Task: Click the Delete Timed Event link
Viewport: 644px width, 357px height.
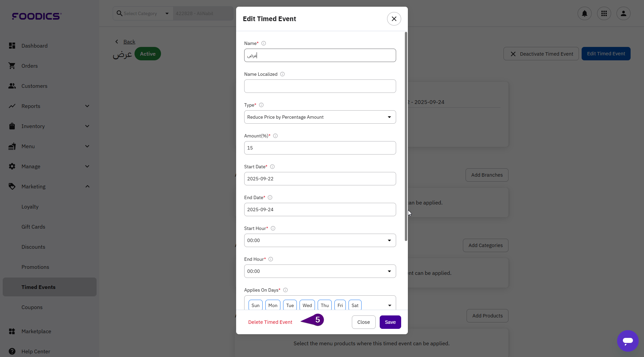Action: pos(270,322)
